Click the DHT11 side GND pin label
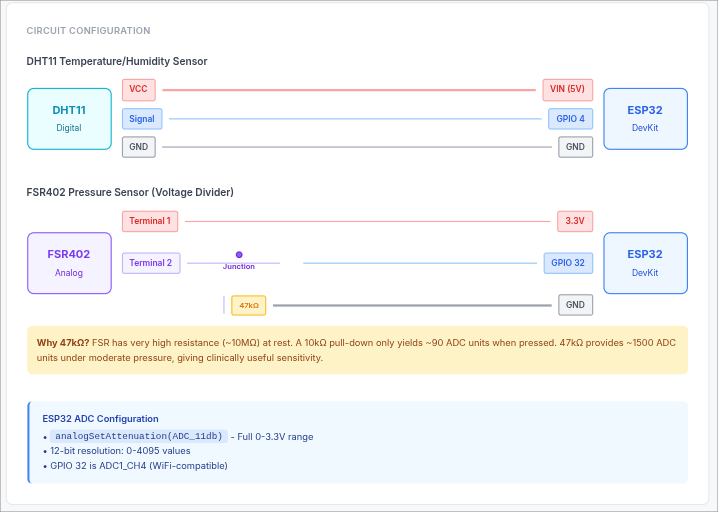Image resolution: width=718 pixels, height=512 pixels. 139,147
